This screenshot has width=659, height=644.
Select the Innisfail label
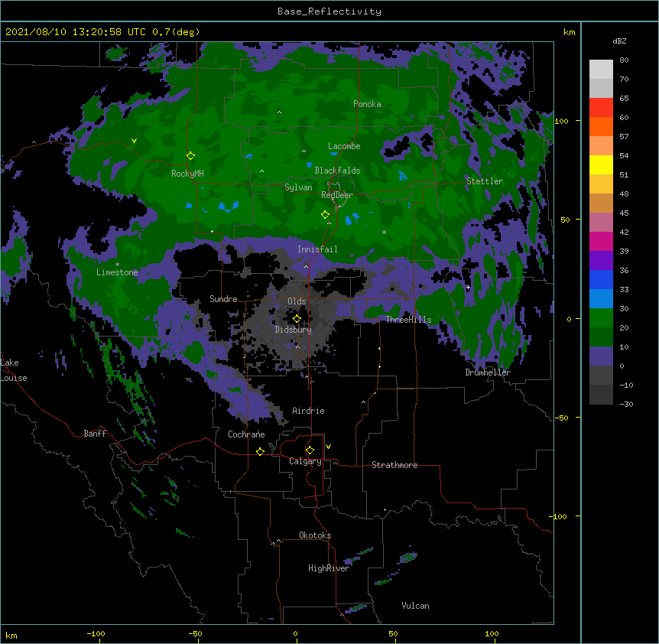point(317,249)
